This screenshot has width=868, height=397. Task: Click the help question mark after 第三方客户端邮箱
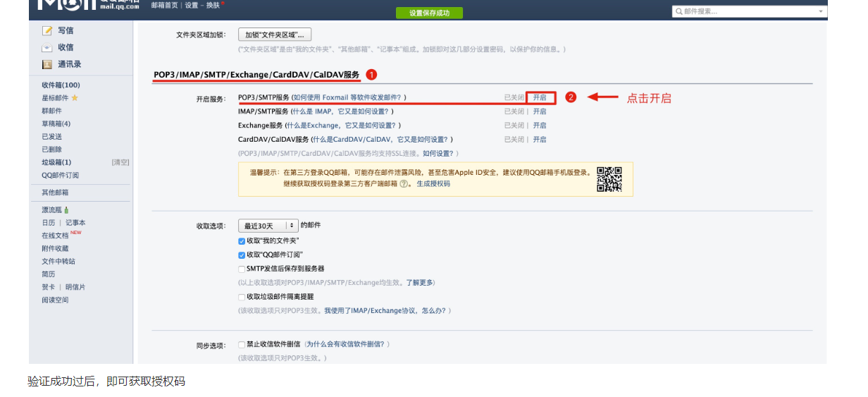[x=404, y=183]
